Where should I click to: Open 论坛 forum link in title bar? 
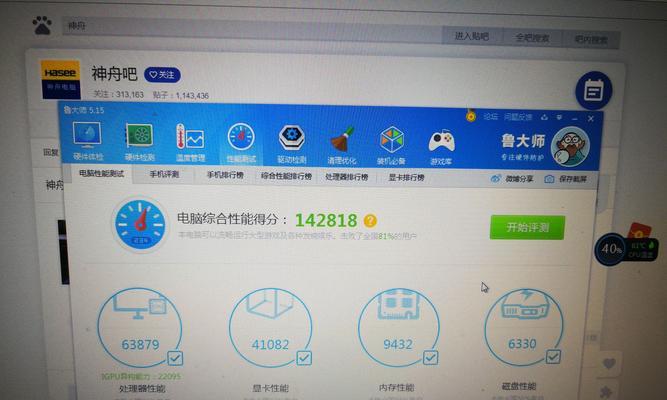pyautogui.click(x=490, y=116)
